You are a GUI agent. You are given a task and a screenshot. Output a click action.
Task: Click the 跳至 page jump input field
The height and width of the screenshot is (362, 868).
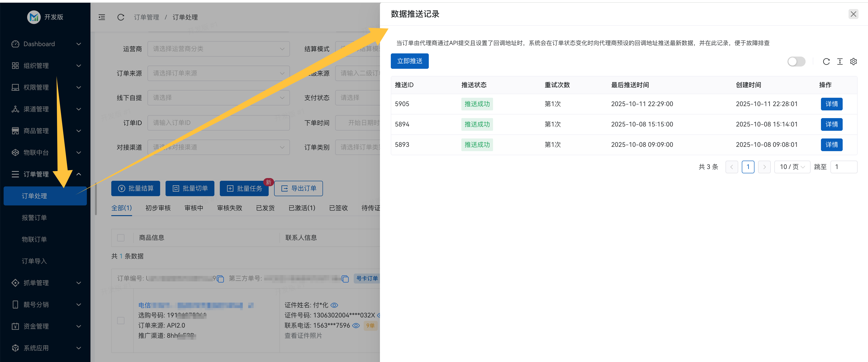(x=844, y=167)
